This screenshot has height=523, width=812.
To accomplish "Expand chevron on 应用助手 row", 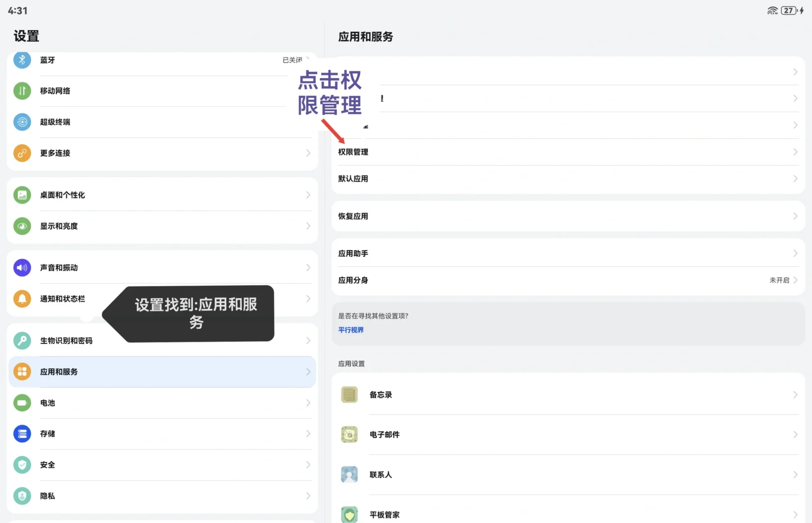I will point(795,253).
